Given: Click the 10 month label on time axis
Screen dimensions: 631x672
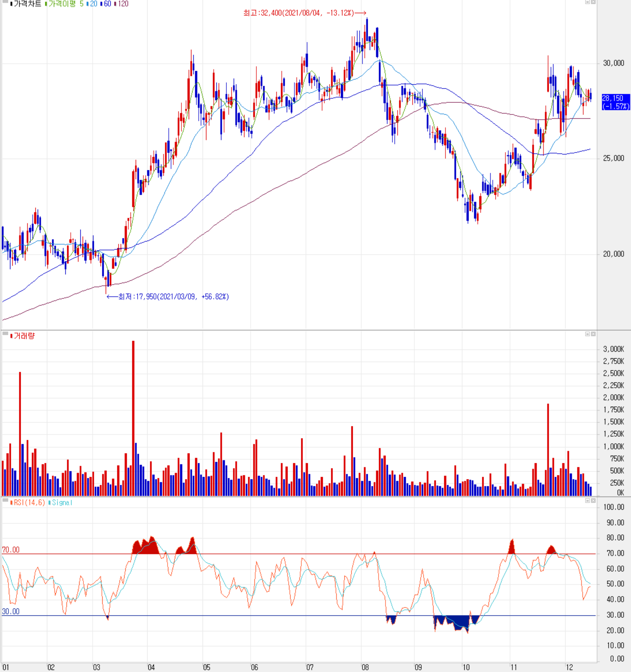Looking at the screenshot, I should coord(466,667).
